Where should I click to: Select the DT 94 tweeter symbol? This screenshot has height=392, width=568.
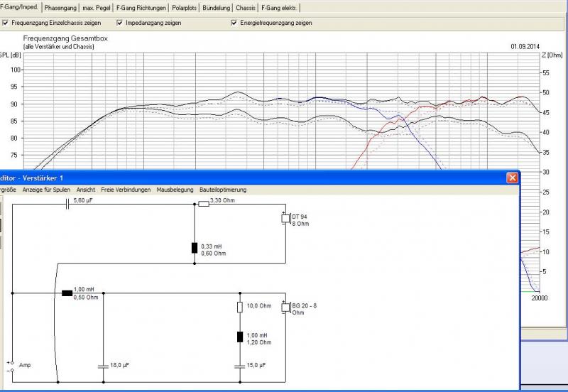[285, 217]
